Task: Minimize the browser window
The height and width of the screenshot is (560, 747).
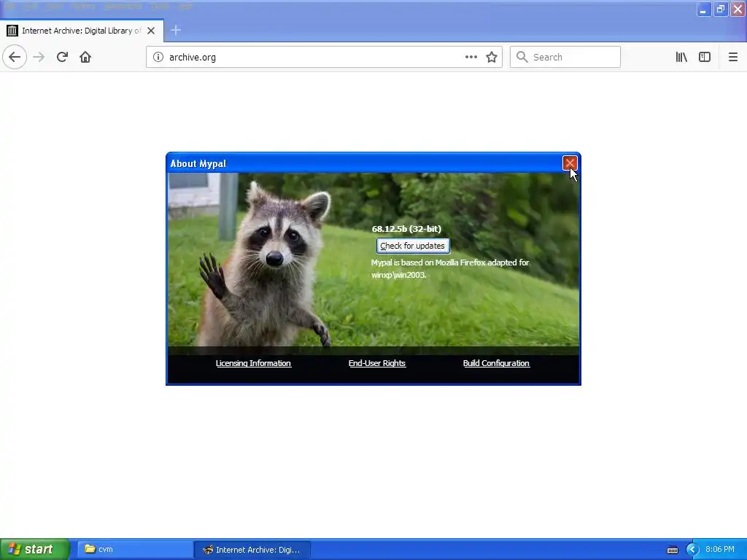Action: click(703, 9)
